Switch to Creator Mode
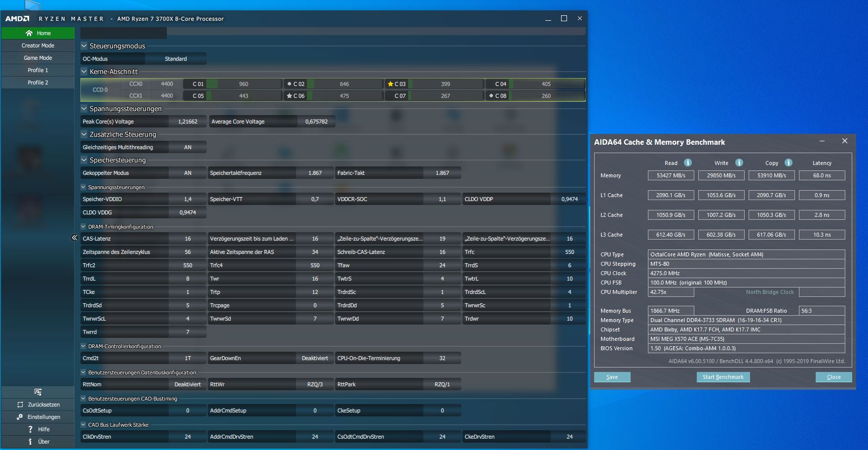Screen dimensions: 868x450 click(x=38, y=45)
